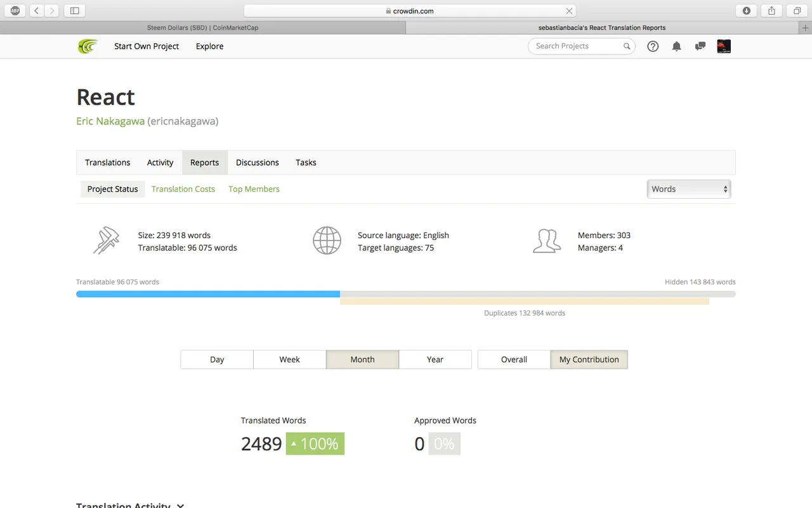Open the Explore link
Viewport: 812px width, 508px height.
[209, 46]
